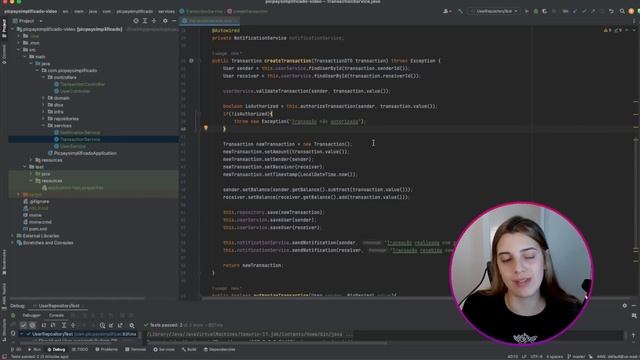Screen dimensions: 640x360
Task: Open Services tool window button
Action: 164,350
